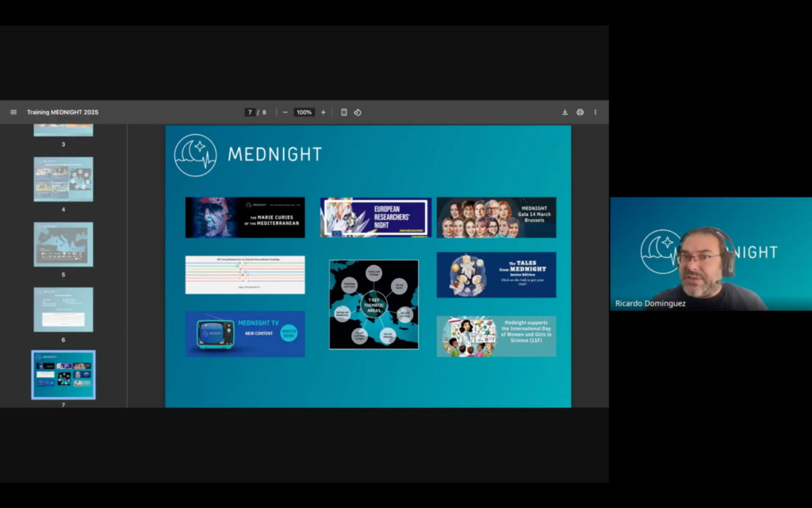Screen dimensions: 812x508
Task: Select page 4 thumbnail
Action: (x=63, y=179)
